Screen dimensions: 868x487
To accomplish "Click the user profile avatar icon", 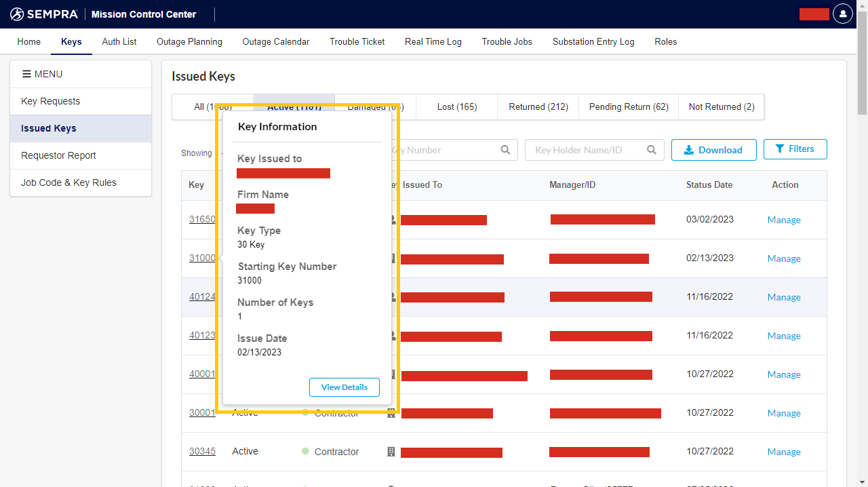I will (x=843, y=14).
